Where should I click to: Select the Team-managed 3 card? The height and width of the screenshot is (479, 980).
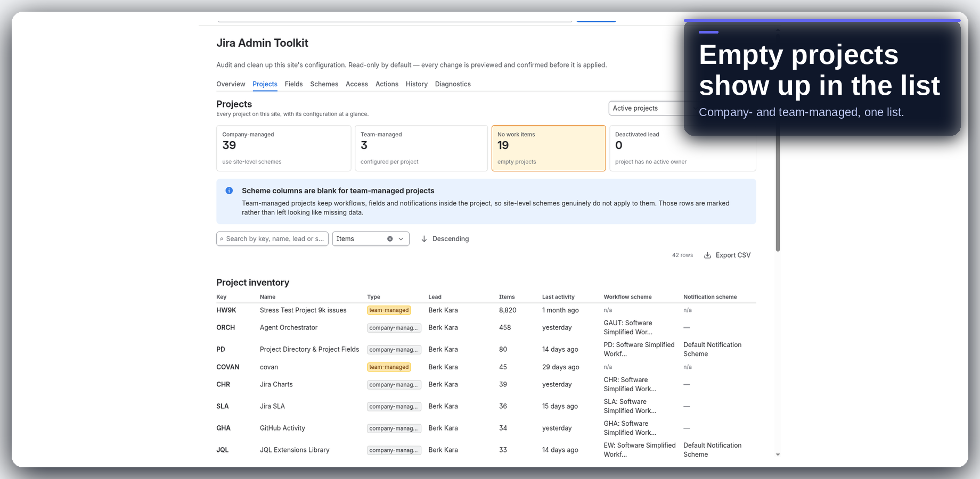coord(421,148)
